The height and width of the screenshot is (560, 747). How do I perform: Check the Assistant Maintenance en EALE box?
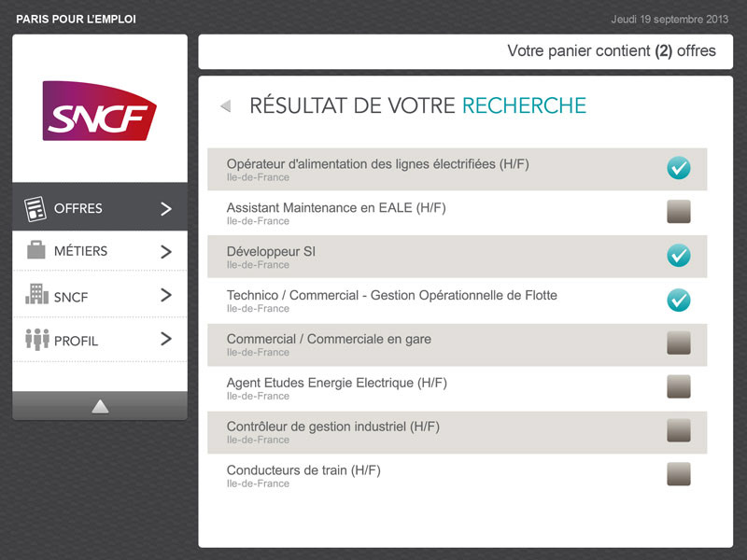679,212
